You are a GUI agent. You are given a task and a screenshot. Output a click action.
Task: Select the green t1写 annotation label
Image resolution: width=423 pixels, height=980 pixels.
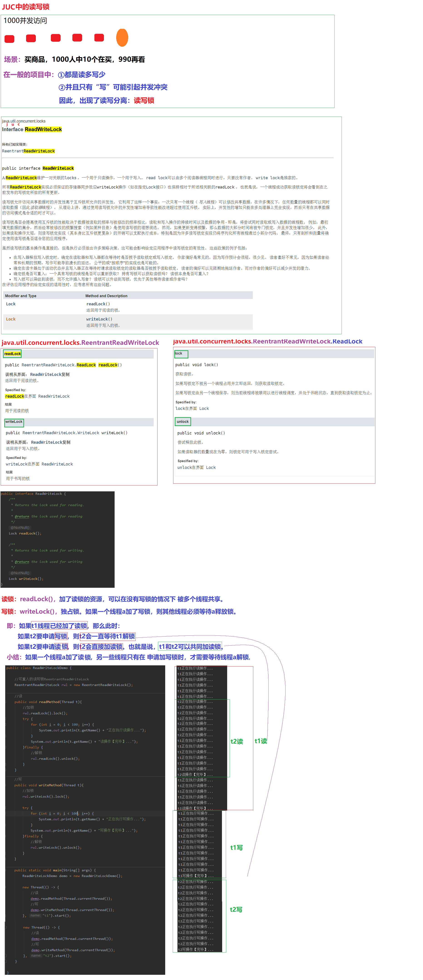[x=236, y=847]
